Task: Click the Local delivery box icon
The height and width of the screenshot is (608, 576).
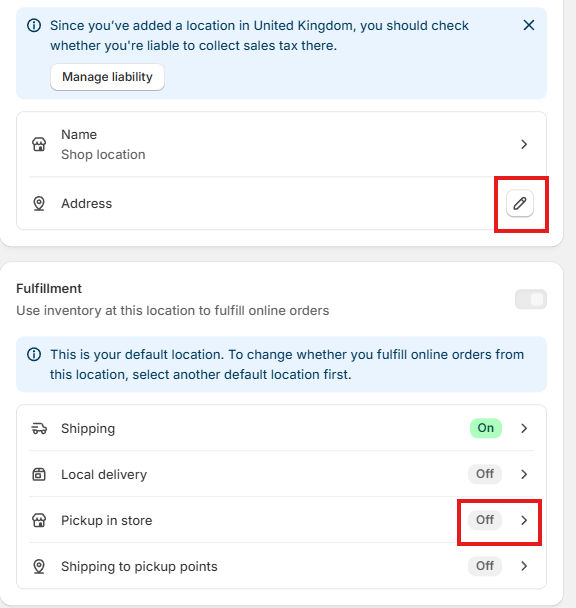Action: pos(39,474)
